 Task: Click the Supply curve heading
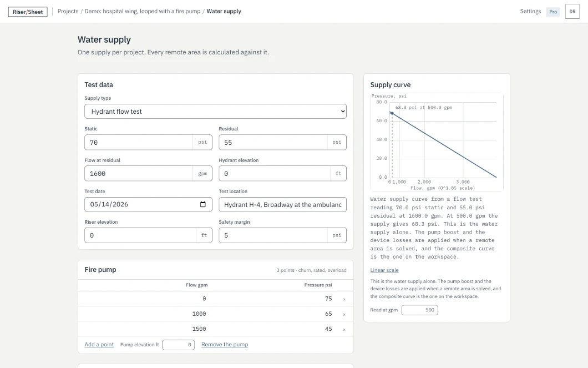click(x=391, y=85)
